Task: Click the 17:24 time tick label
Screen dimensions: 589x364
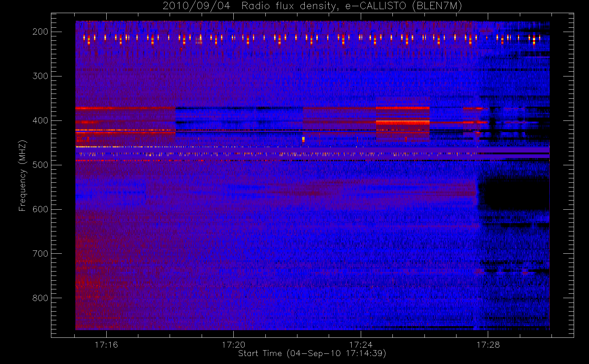Action: 361,345
